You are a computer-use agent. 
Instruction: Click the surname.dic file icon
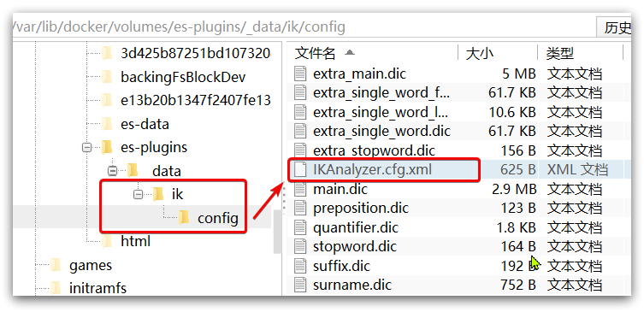click(301, 285)
